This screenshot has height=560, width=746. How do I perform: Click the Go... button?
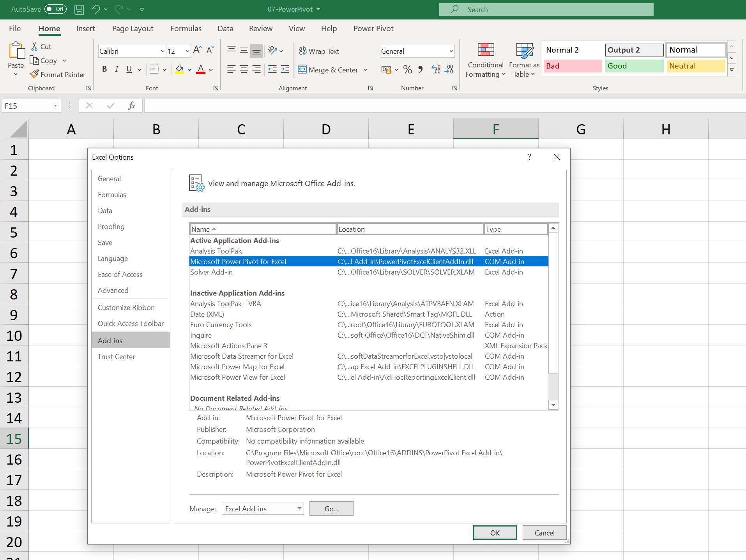pyautogui.click(x=331, y=509)
